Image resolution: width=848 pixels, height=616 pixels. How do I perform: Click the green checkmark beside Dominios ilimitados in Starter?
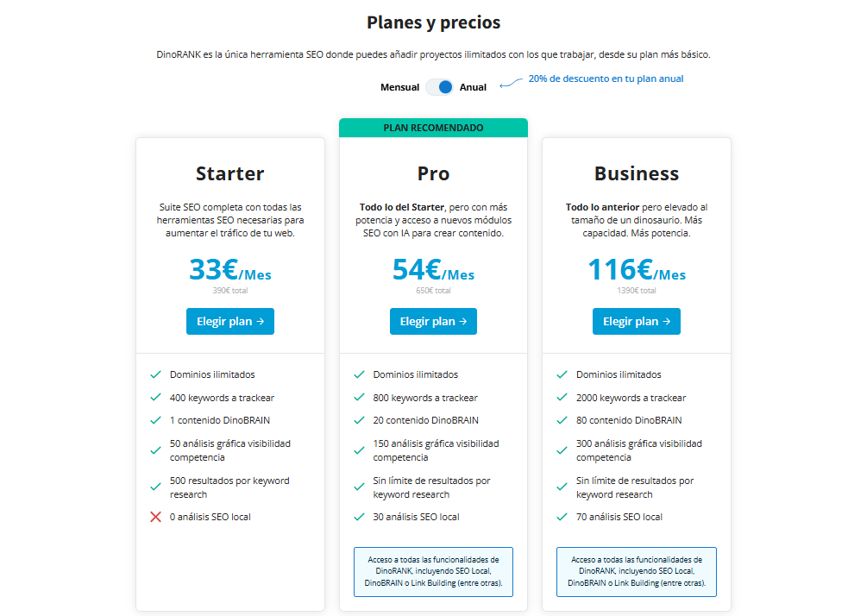pyautogui.click(x=155, y=374)
